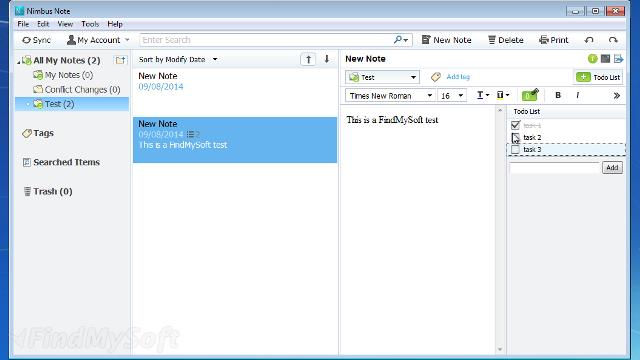Open the search options magnifier dropdown

click(401, 40)
